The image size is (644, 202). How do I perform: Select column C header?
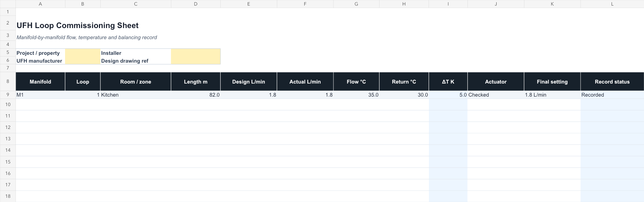pos(136,4)
